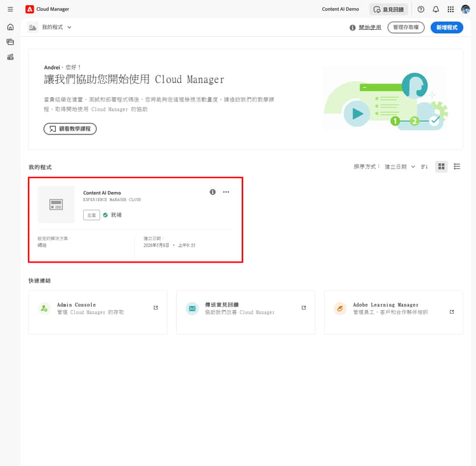Click the Adobe logo icon
Image resolution: width=476 pixels, height=466 pixels.
(x=29, y=9)
